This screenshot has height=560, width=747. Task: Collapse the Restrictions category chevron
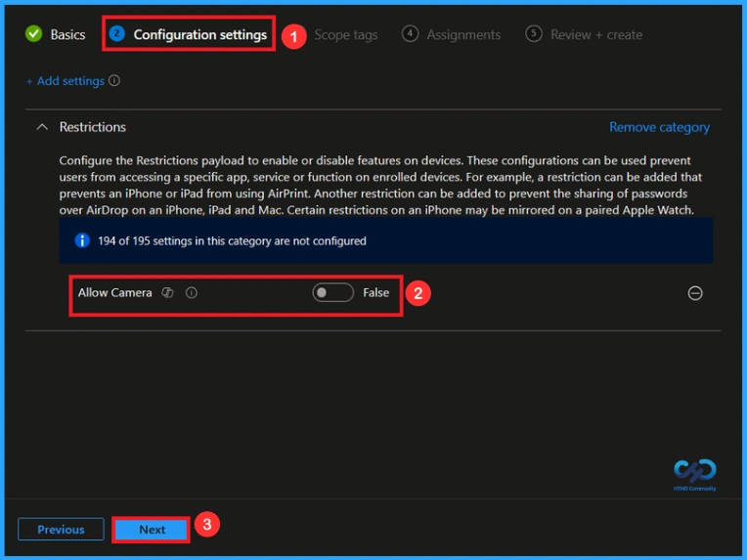click(x=42, y=127)
